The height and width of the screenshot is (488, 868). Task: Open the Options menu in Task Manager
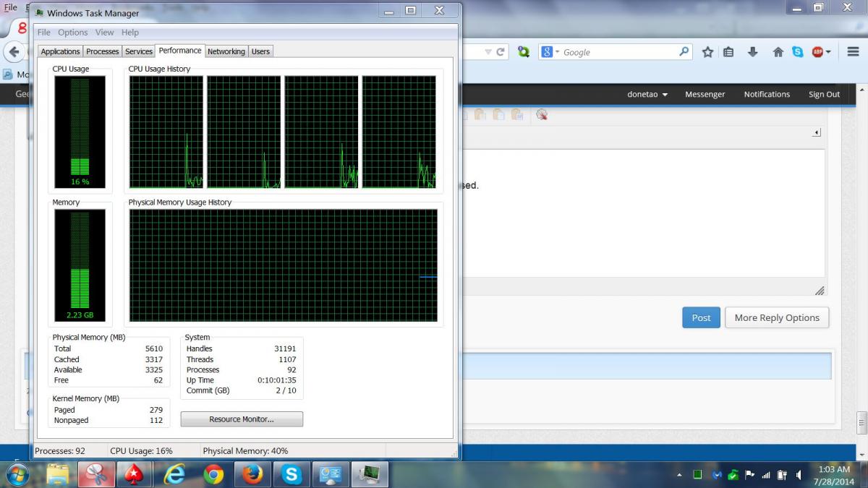[73, 33]
